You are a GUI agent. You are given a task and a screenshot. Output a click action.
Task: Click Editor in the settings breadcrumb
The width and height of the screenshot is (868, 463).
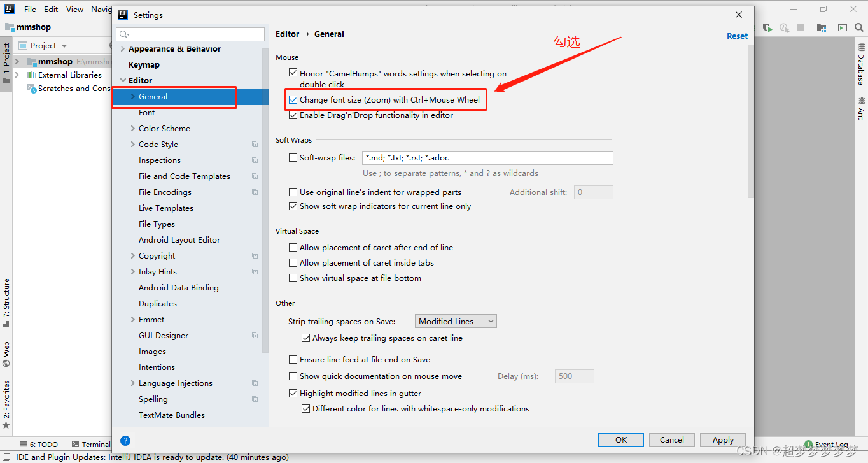[287, 34]
